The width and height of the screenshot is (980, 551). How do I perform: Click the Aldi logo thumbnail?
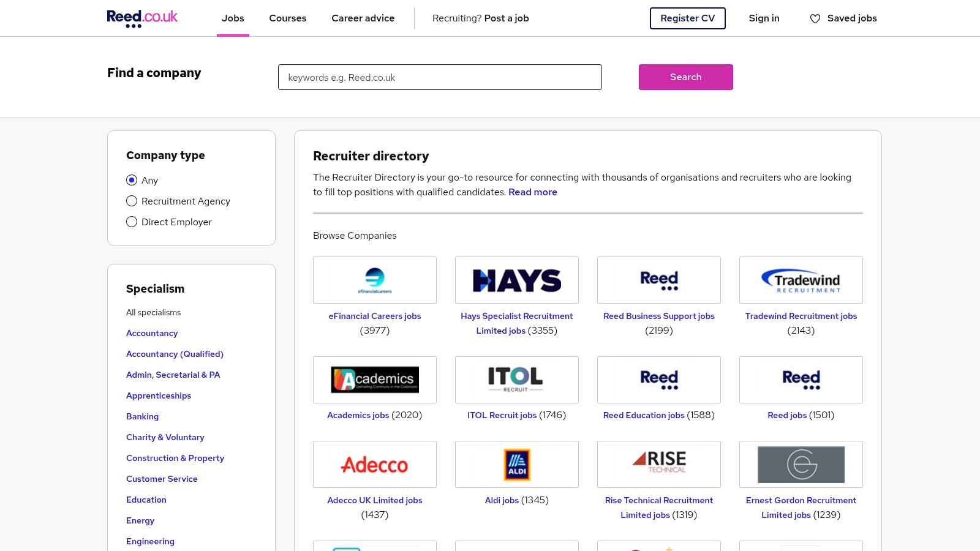(x=516, y=464)
